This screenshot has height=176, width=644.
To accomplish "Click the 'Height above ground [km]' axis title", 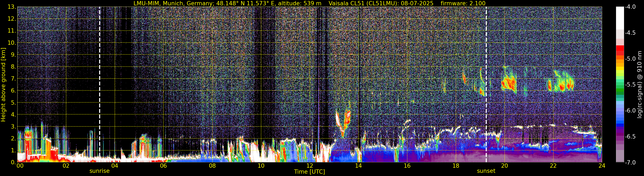I will [x=3, y=85].
